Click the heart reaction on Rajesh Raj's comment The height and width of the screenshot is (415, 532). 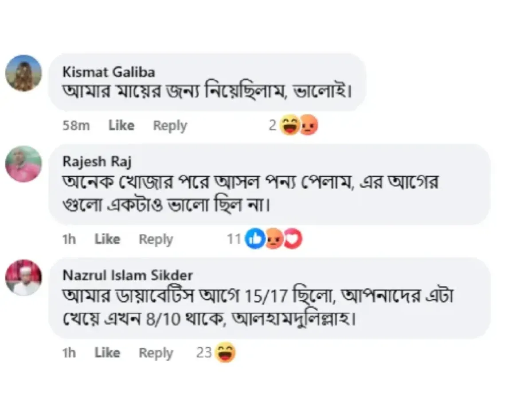(x=292, y=239)
